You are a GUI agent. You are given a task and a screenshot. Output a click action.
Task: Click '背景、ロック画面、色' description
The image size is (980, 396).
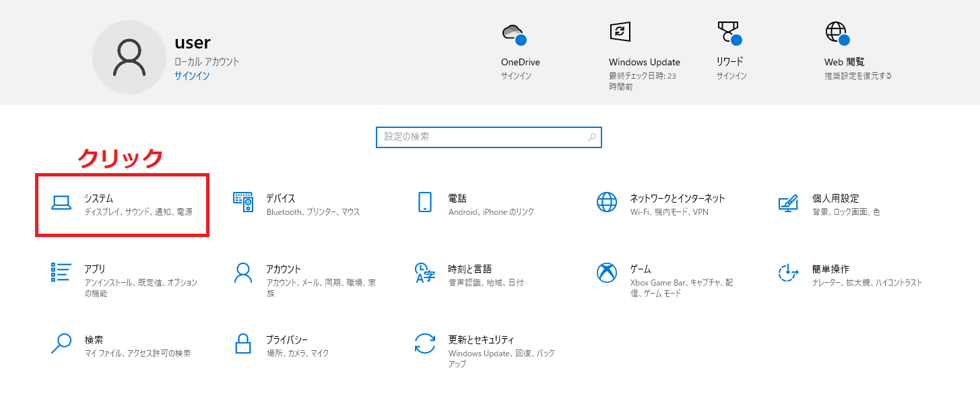pyautogui.click(x=846, y=211)
